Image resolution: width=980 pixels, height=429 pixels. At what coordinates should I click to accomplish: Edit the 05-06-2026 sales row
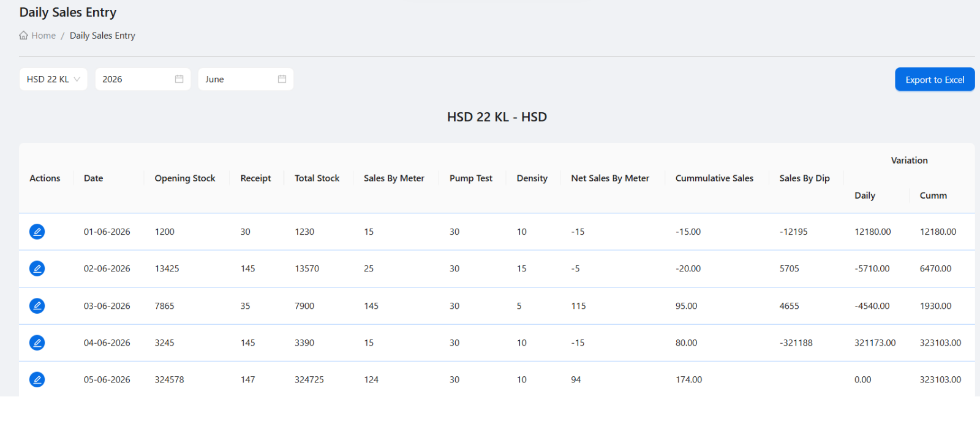pos(37,379)
